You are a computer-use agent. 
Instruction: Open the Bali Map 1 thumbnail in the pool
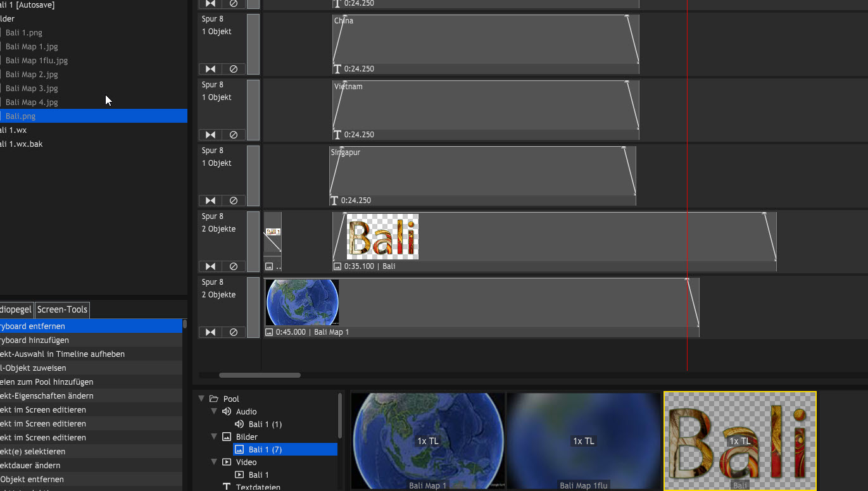tap(428, 441)
